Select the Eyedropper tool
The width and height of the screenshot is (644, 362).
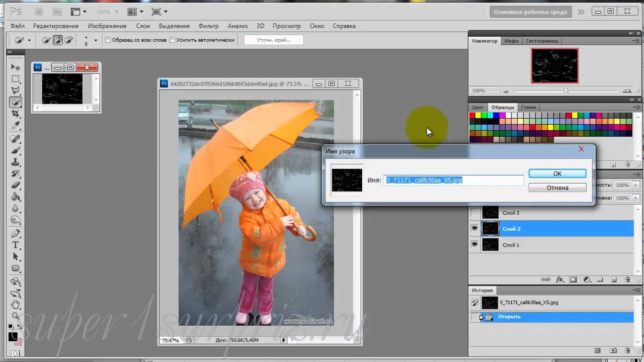coord(16,126)
